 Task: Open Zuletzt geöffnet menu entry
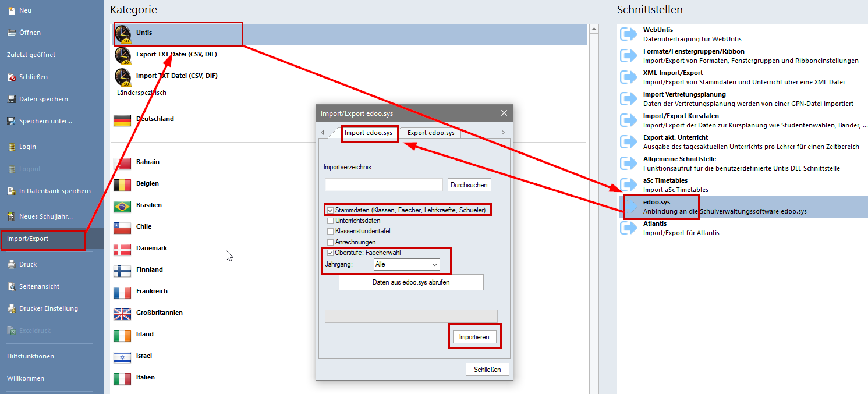[31, 55]
